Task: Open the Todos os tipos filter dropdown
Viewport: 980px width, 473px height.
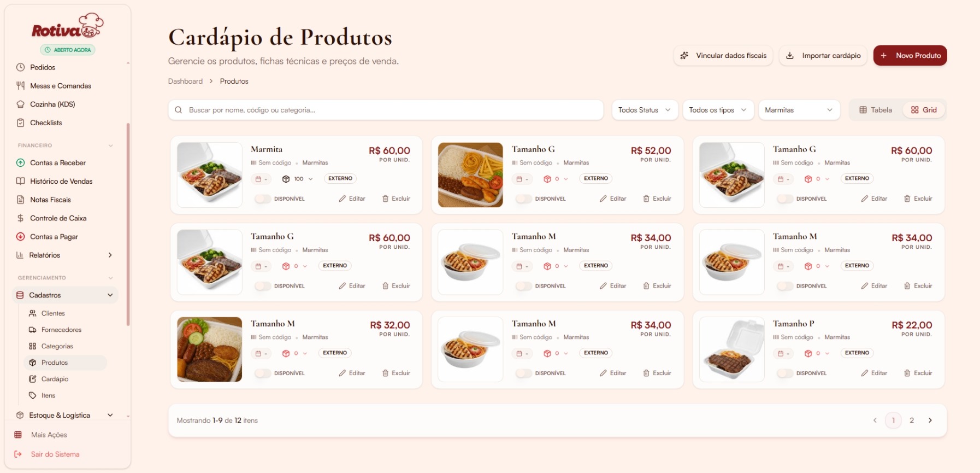Action: pos(718,110)
